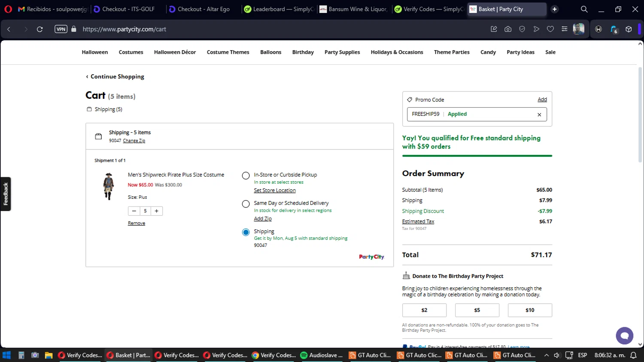Open the Feedback side tab

click(6, 194)
